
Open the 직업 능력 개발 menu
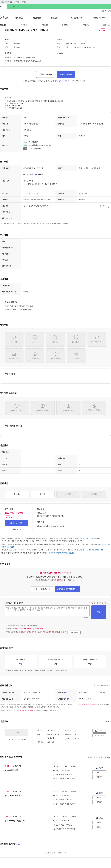click(x=76, y=18)
